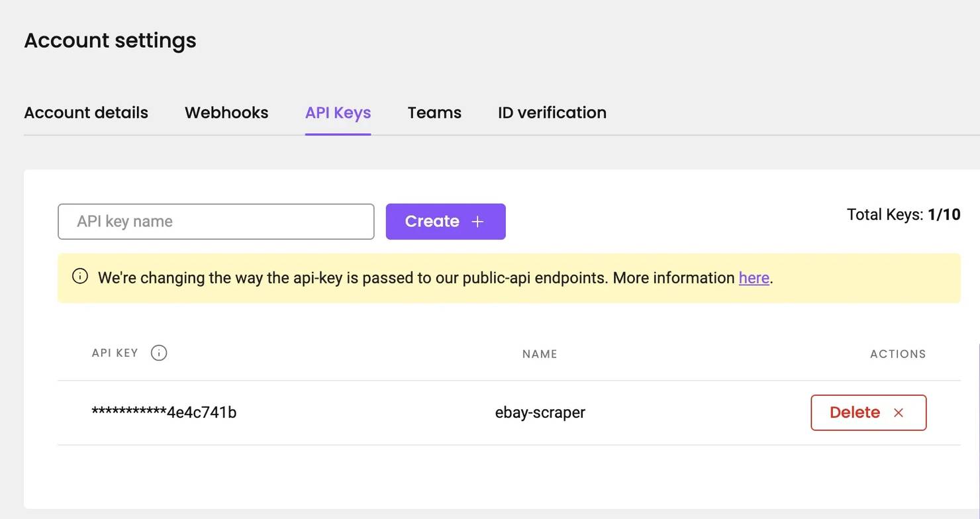Click the plus icon on the Create button
This screenshot has height=519, width=980.
[477, 222]
